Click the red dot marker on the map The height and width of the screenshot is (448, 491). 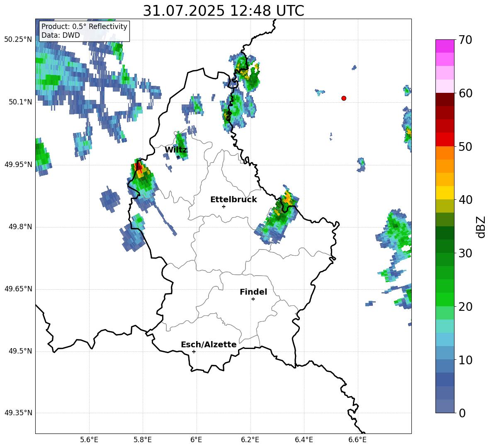coord(343,98)
